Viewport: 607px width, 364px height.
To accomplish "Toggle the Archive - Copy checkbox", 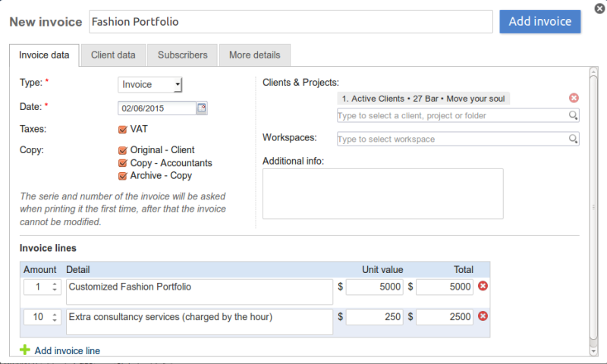I will (123, 176).
